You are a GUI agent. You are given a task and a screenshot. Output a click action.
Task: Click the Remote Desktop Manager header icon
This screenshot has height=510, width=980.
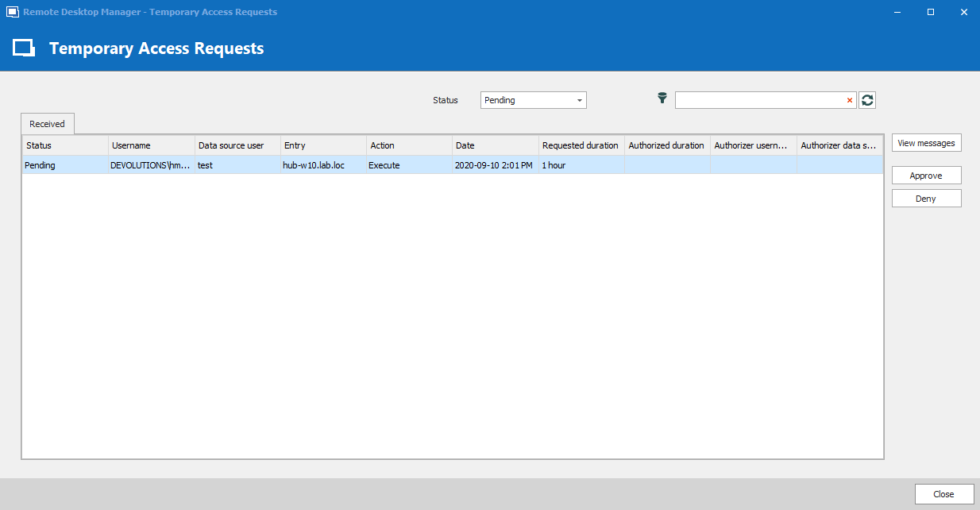24,48
